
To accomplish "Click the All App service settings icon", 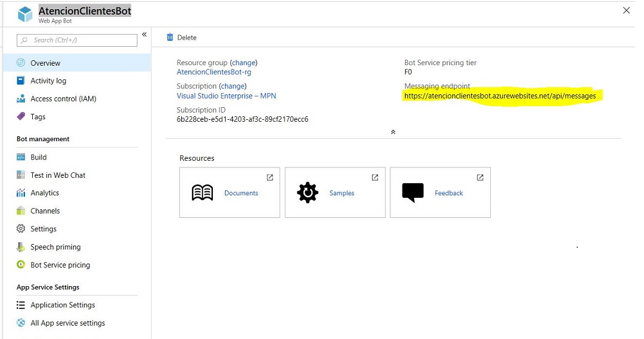I will tap(21, 323).
